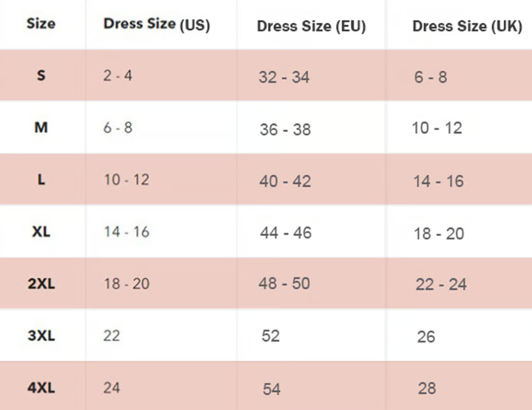Image resolution: width=532 pixels, height=410 pixels.
Task: Click the 4XL size row label
Action: click(41, 387)
